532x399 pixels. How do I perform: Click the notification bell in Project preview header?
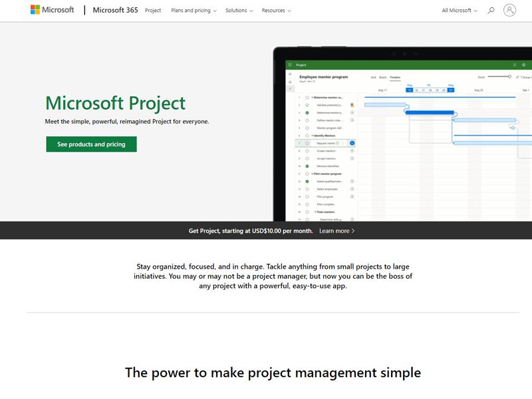[x=514, y=65]
